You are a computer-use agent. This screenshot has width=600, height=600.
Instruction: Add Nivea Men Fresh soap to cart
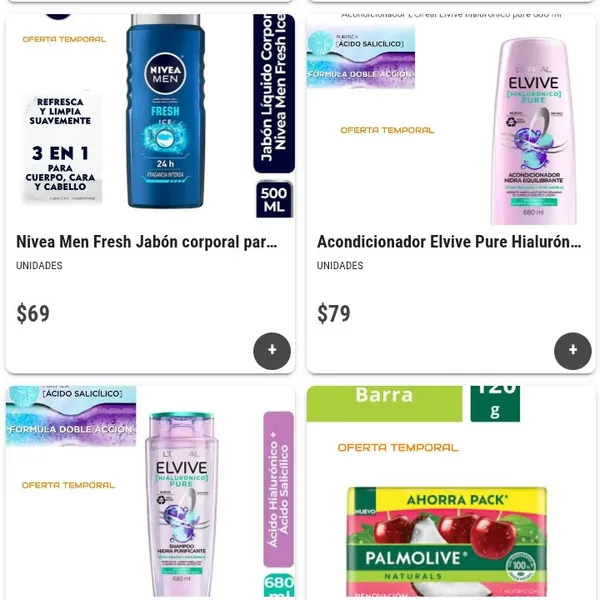tap(272, 351)
